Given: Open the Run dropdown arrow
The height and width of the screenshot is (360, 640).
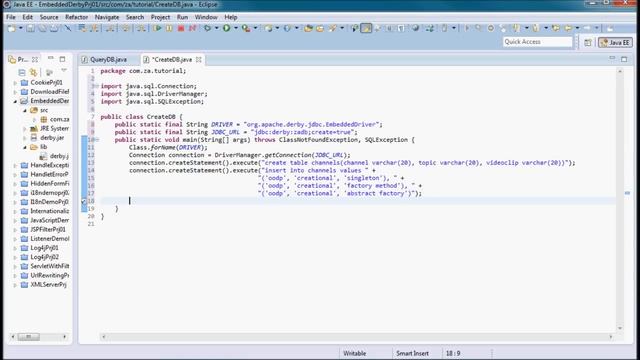Looking at the screenshot, I should (x=236, y=28).
